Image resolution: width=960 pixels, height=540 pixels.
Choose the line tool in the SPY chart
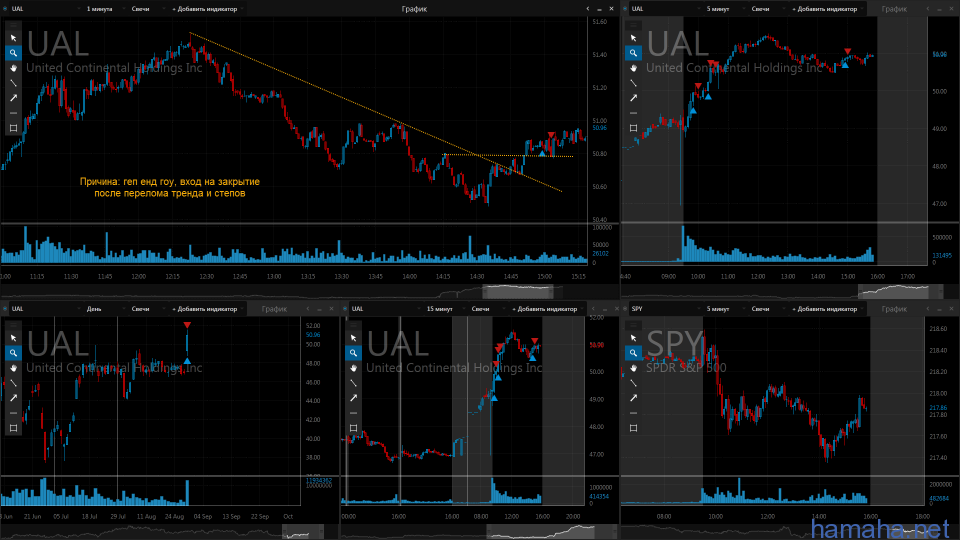[x=634, y=383]
